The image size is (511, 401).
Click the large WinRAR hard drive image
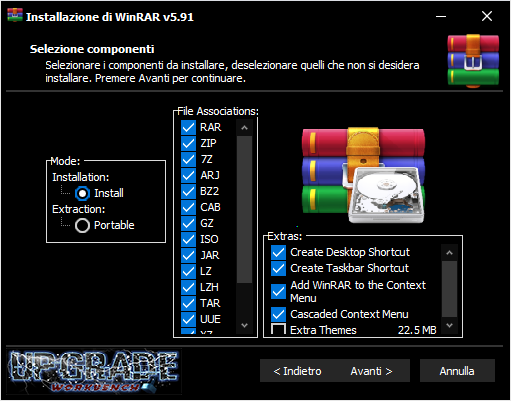(x=363, y=175)
